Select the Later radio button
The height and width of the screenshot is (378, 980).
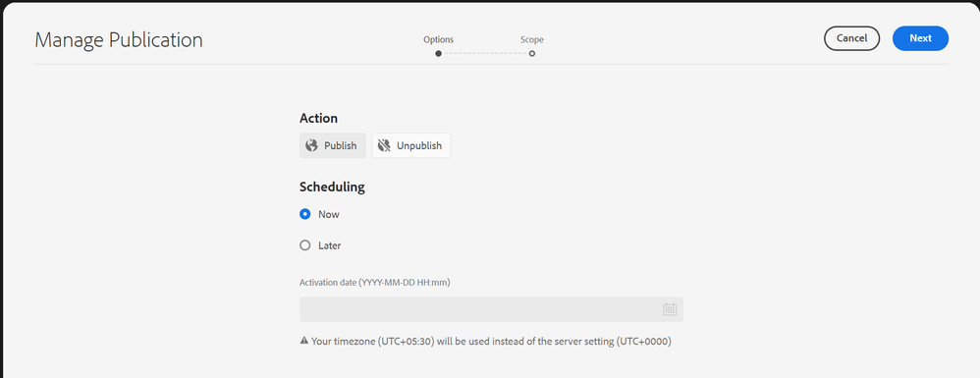[x=305, y=245]
